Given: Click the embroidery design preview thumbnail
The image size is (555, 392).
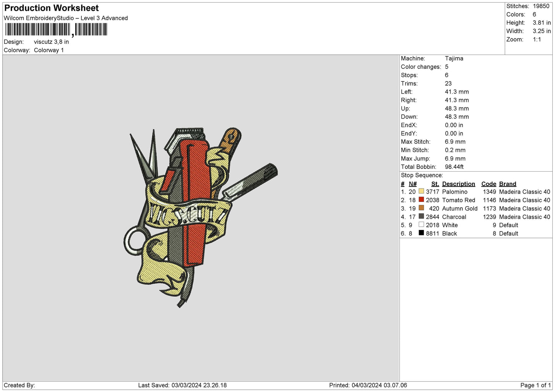Looking at the screenshot, I should pyautogui.click(x=200, y=218).
